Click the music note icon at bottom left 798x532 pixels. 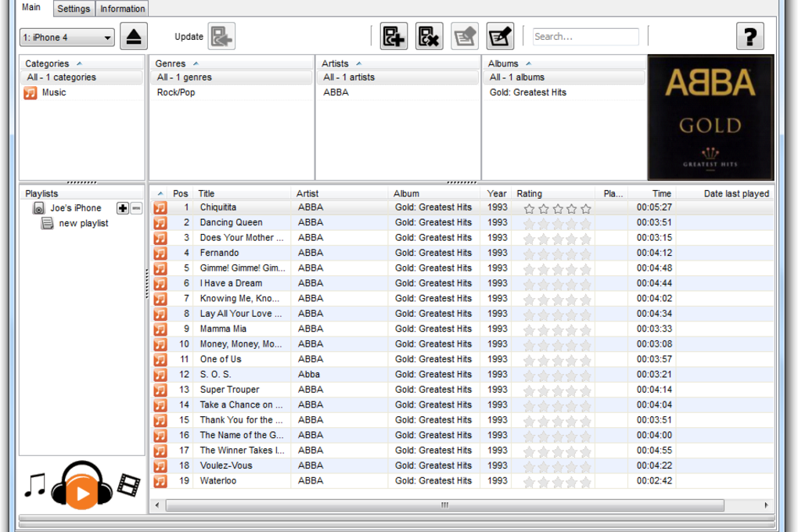pyautogui.click(x=35, y=484)
